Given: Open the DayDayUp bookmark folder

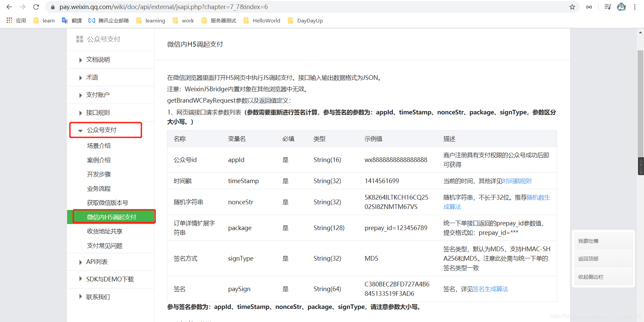Looking at the screenshot, I should (x=305, y=20).
